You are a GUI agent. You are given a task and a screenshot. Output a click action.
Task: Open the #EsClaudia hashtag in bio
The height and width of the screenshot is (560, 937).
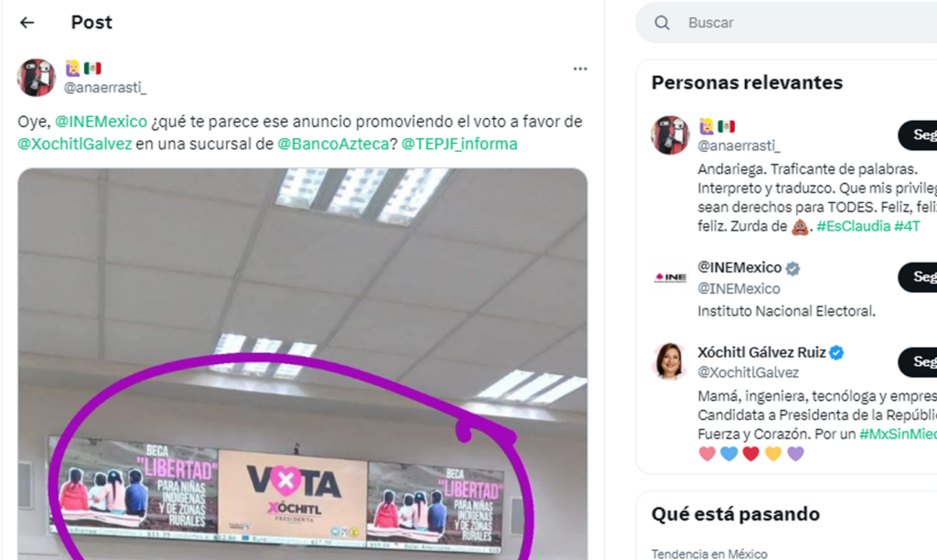(854, 226)
